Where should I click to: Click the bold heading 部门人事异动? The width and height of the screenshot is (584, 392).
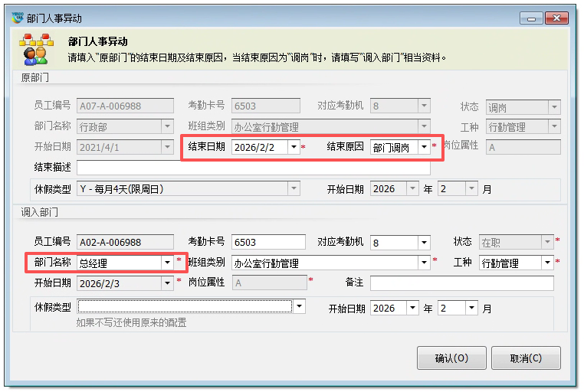click(98, 41)
